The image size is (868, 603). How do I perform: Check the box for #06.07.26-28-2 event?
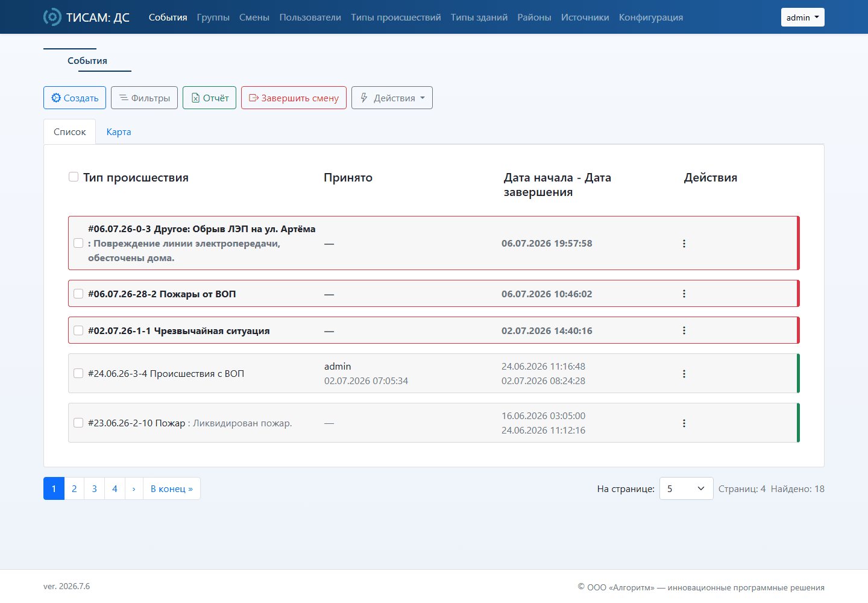point(78,294)
